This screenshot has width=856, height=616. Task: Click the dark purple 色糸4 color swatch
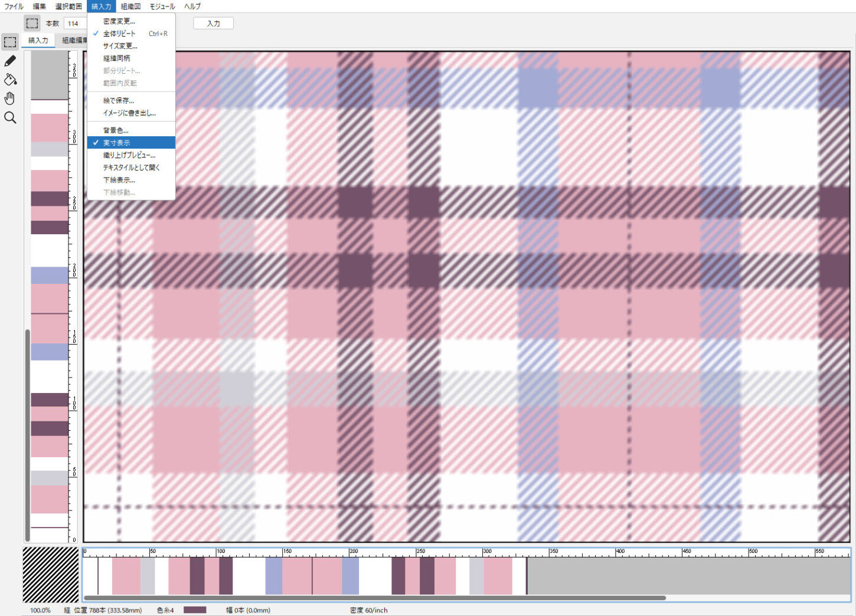(x=195, y=610)
